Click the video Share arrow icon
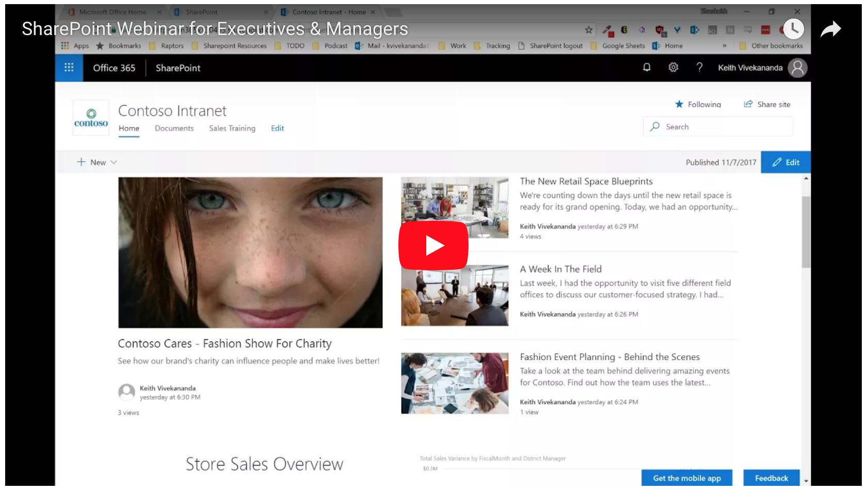This screenshot has height=491, width=868. point(831,29)
